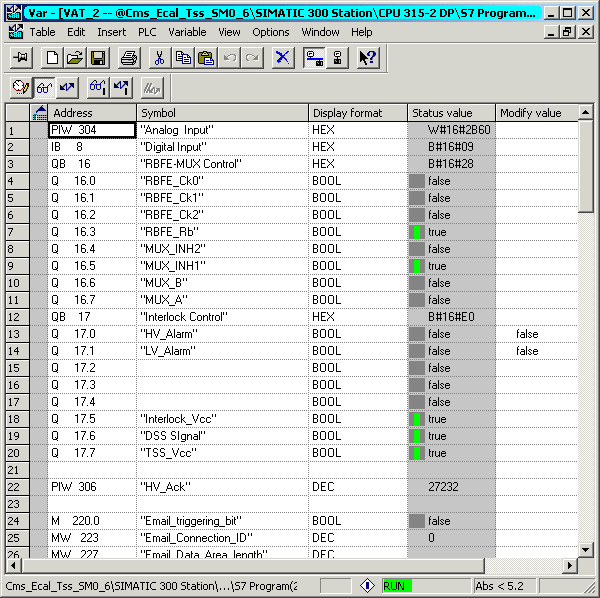Toggle the online connection to configured CPU

pyautogui.click(x=314, y=58)
